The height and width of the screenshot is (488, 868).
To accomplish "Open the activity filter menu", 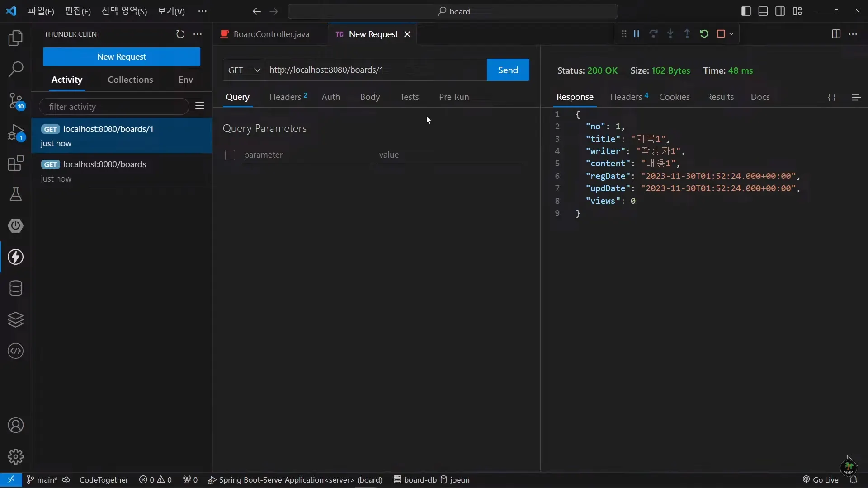I will 200,106.
